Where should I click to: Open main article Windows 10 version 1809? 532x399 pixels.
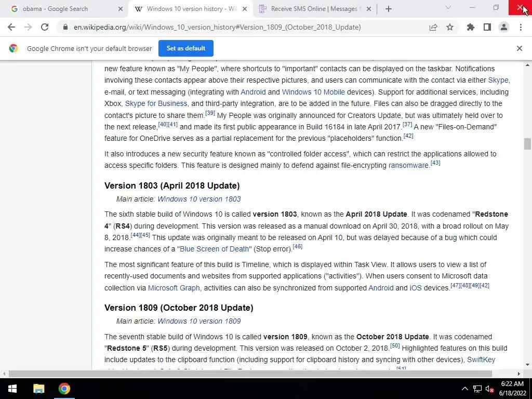pos(199,321)
